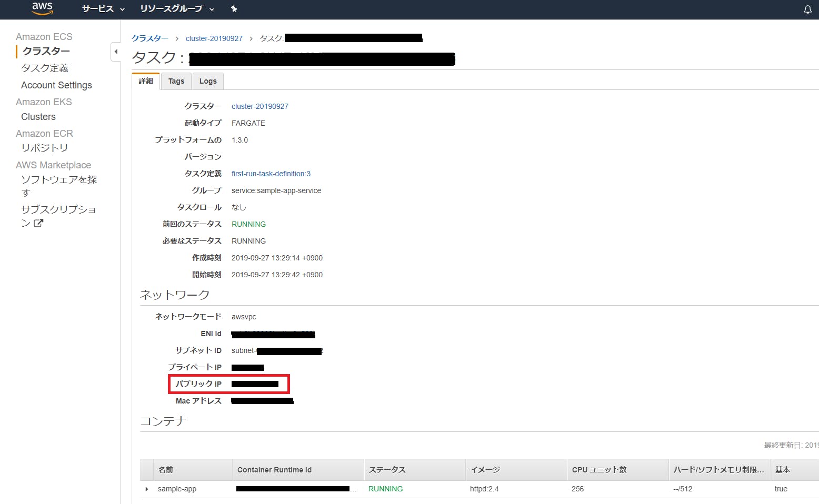
Task: Open cluster-20190927 link in details section
Action: [260, 106]
